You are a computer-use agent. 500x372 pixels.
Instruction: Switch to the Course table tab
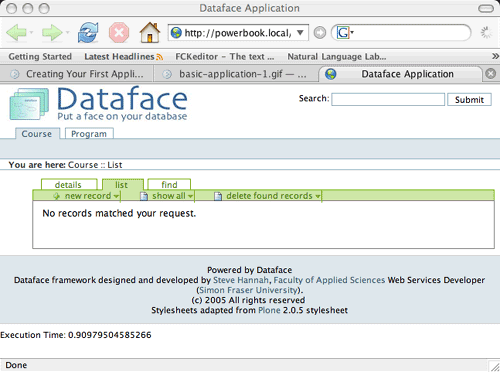37,134
